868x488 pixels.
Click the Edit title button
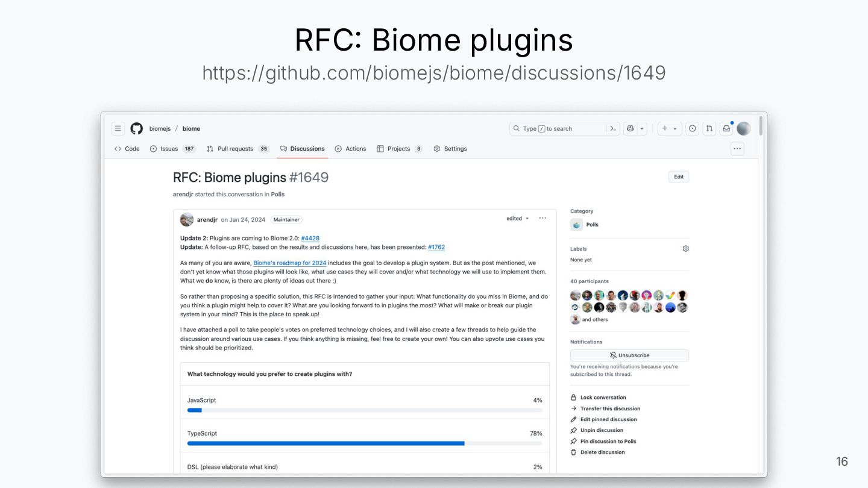point(679,177)
